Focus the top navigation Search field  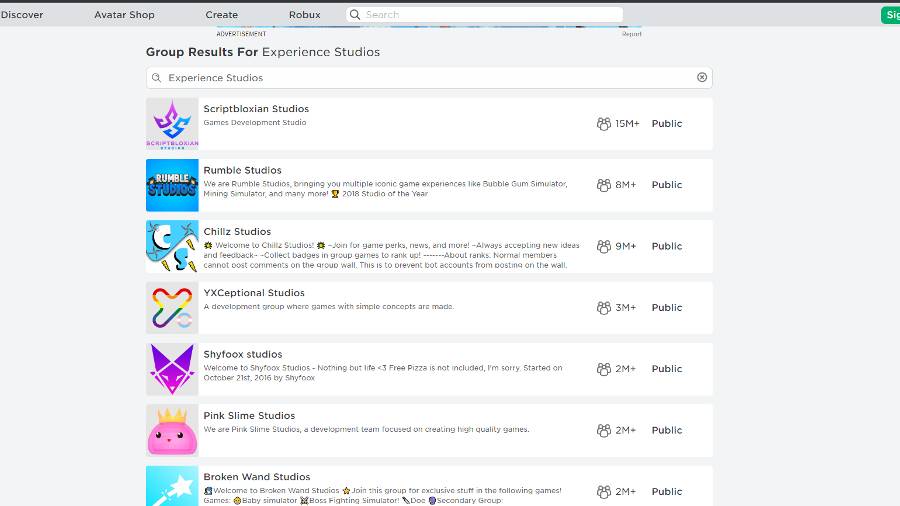tap(484, 14)
